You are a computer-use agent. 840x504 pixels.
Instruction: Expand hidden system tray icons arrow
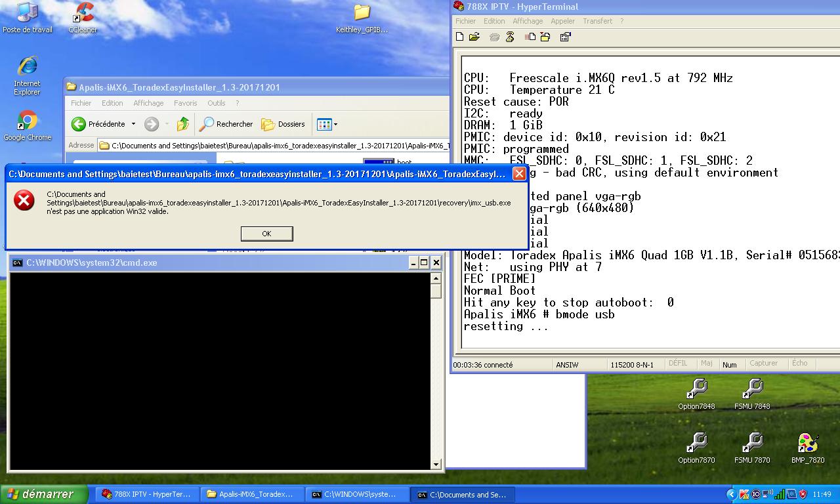pos(732,494)
